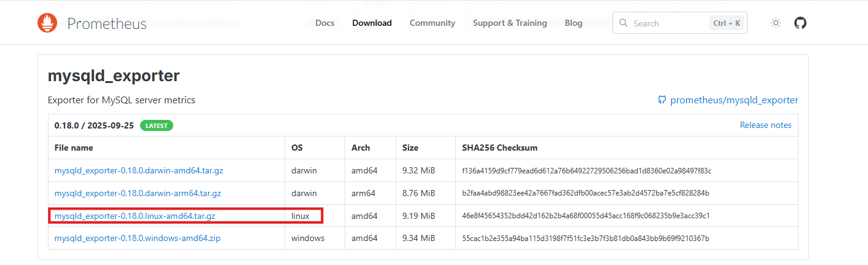
Task: Open the Docs menu item
Action: coord(325,23)
